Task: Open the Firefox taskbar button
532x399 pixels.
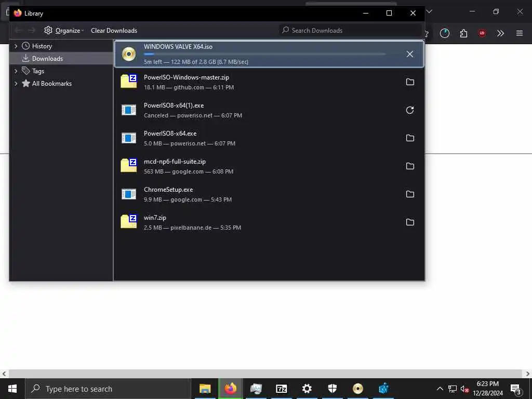Action: tap(230, 389)
